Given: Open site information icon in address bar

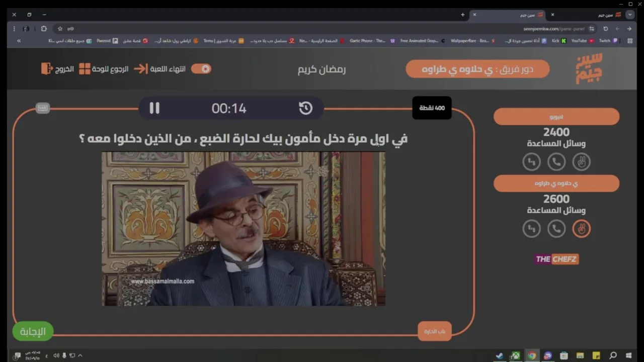Looking at the screenshot, I should pos(592,29).
